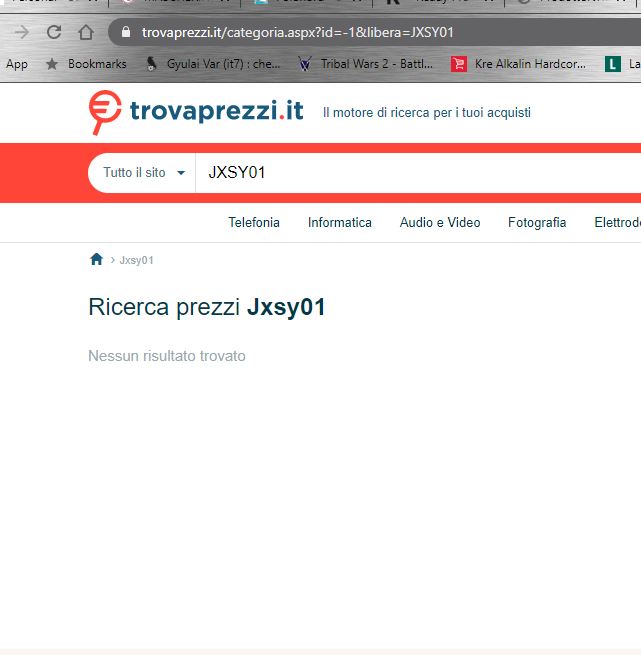Viewport: 641px width, 655px height.
Task: Click the dropdown arrow beside Tutto il sito
Action: (x=181, y=173)
